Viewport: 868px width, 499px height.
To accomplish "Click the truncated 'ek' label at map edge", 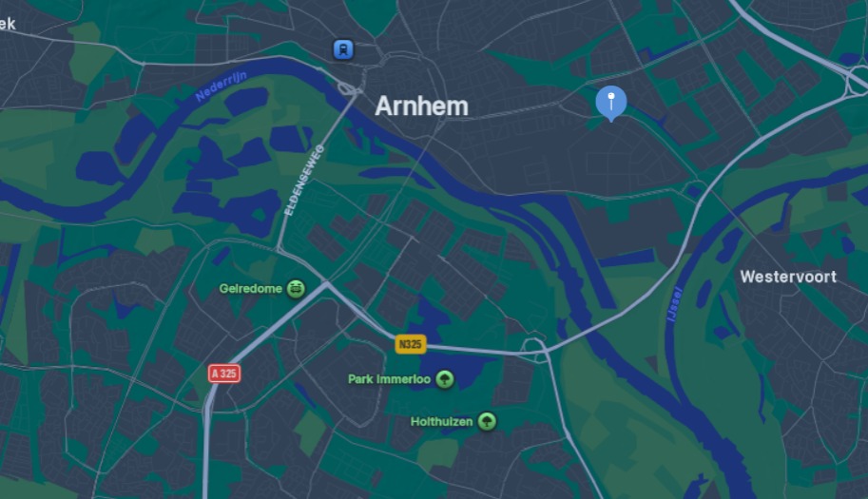I will pos(8,24).
